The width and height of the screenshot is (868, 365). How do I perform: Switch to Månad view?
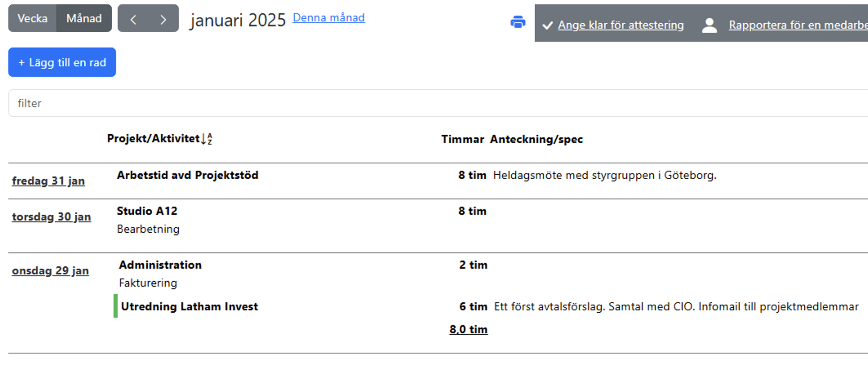click(x=84, y=18)
